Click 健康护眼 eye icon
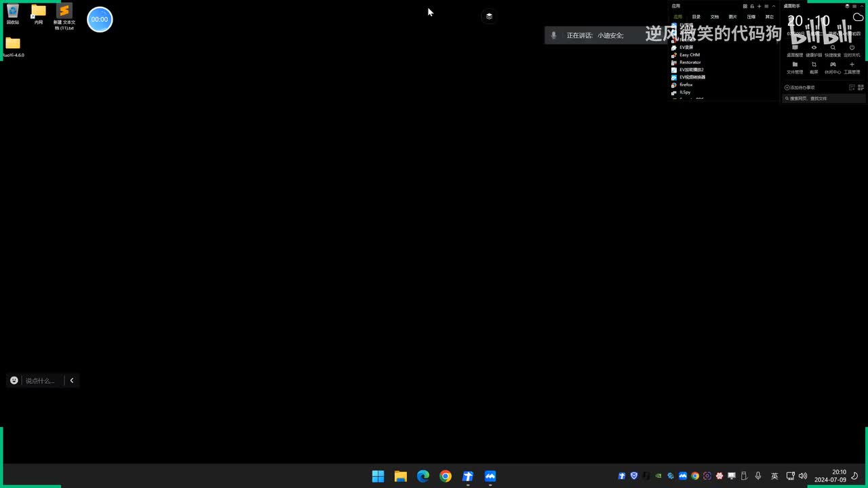 pos(814,47)
